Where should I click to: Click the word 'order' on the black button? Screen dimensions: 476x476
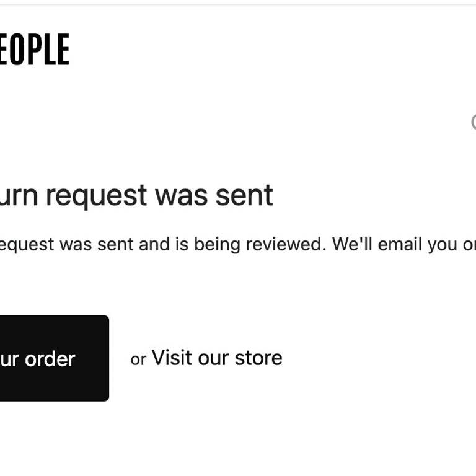pyautogui.click(x=50, y=359)
